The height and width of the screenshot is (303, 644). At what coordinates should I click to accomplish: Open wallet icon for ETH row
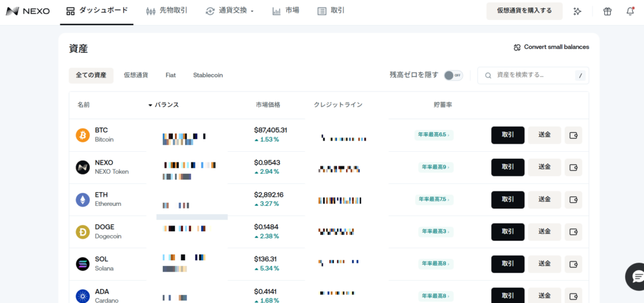[x=573, y=200]
